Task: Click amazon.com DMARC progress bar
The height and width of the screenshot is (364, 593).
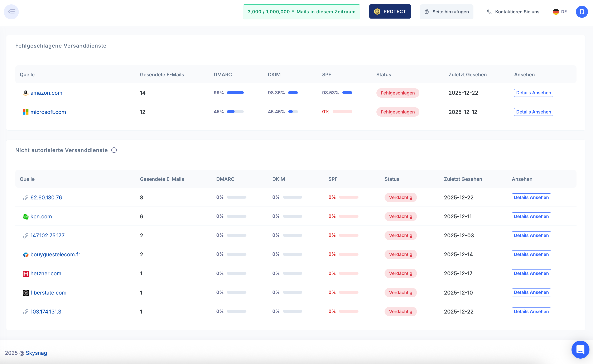Action: pos(235,93)
